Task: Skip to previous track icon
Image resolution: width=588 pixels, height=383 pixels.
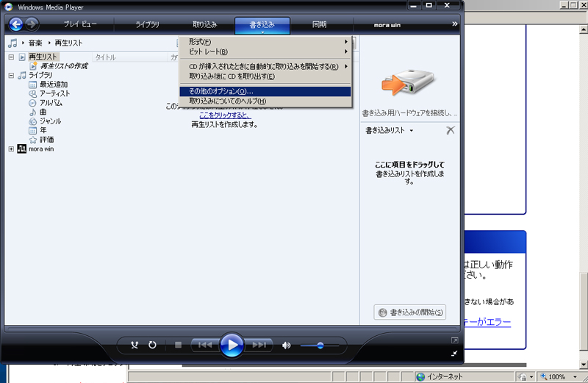Action: coord(204,345)
